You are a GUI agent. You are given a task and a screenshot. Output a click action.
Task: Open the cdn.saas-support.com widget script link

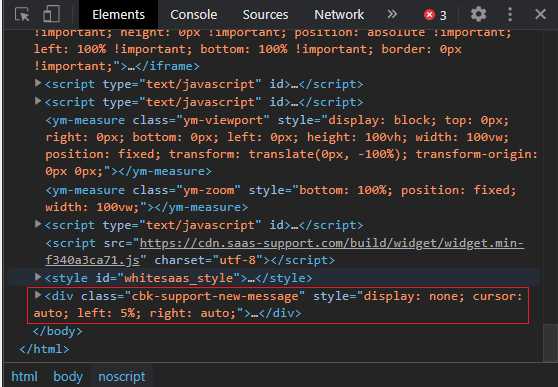[285, 251]
